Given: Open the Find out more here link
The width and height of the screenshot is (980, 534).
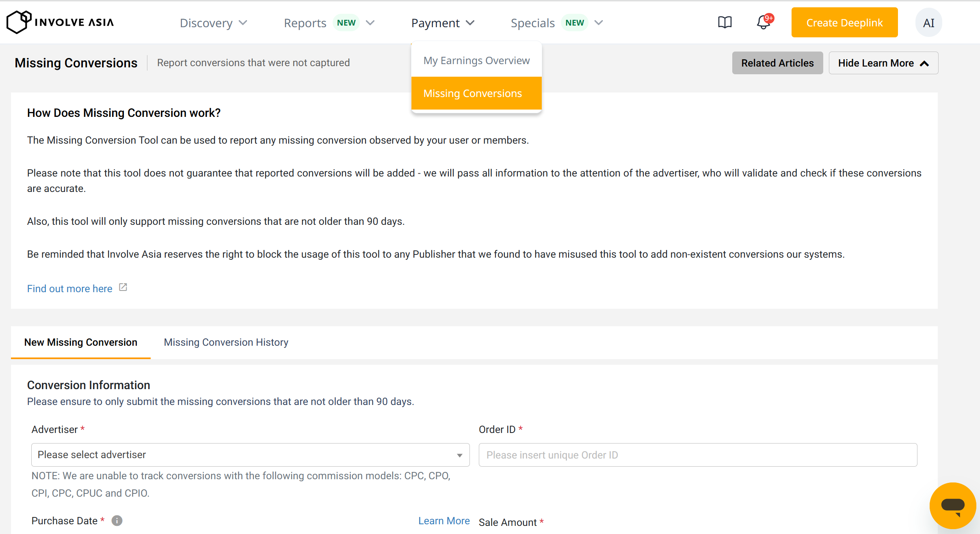Looking at the screenshot, I should 70,289.
